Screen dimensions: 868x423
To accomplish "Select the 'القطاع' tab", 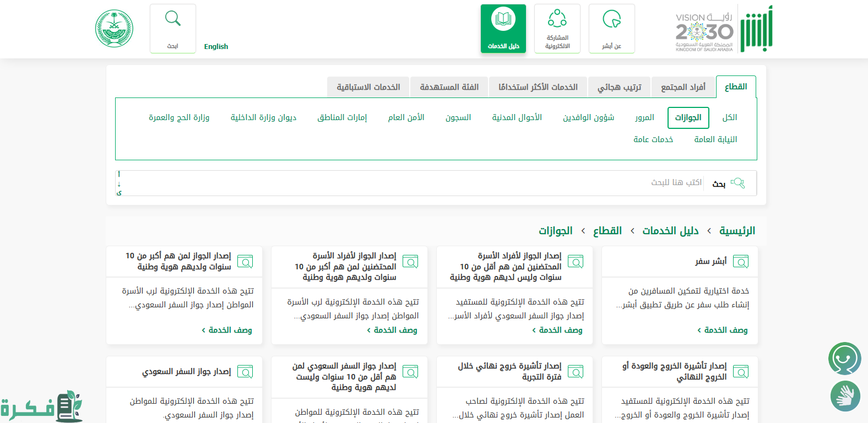I will click(736, 87).
